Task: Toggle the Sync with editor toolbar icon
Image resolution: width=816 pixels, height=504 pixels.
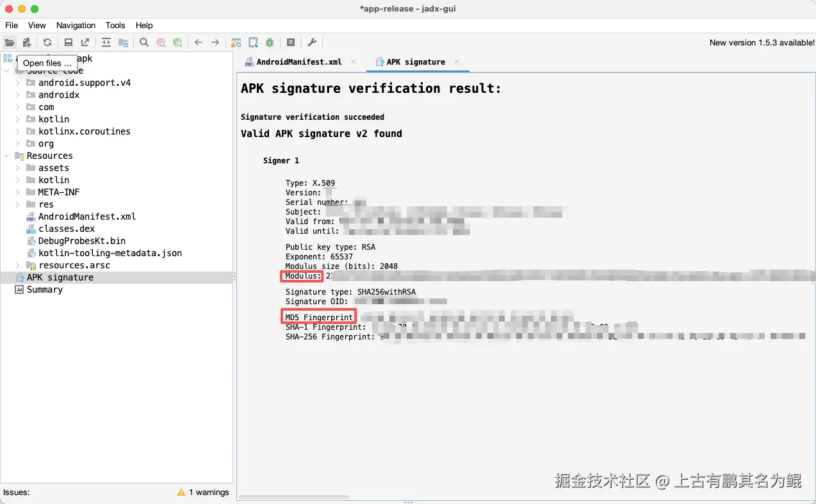Action: click(106, 42)
